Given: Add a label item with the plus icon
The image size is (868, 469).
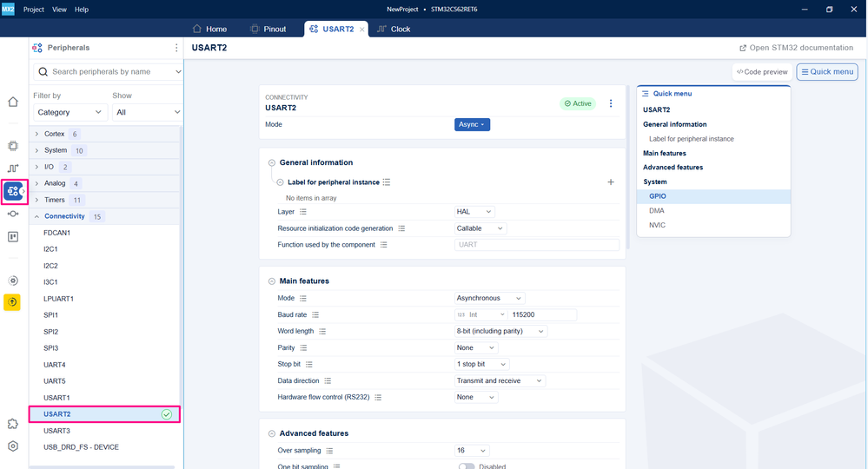Looking at the screenshot, I should coord(611,182).
